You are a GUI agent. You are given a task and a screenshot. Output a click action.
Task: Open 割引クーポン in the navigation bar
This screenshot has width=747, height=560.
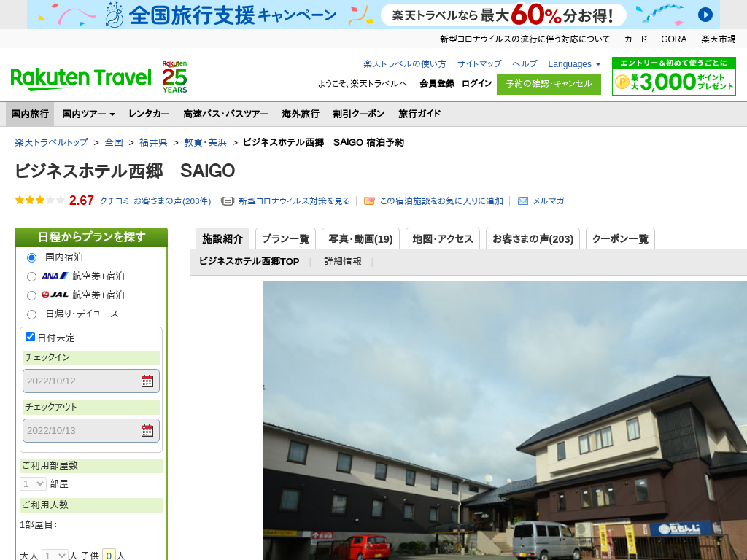[x=359, y=114]
